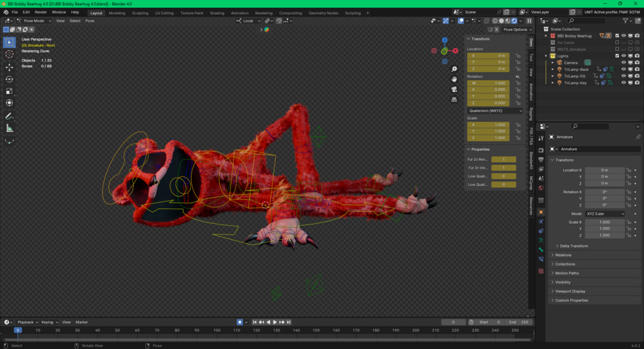
Task: Select the Measure ruler tool
Action: [x=10, y=129]
